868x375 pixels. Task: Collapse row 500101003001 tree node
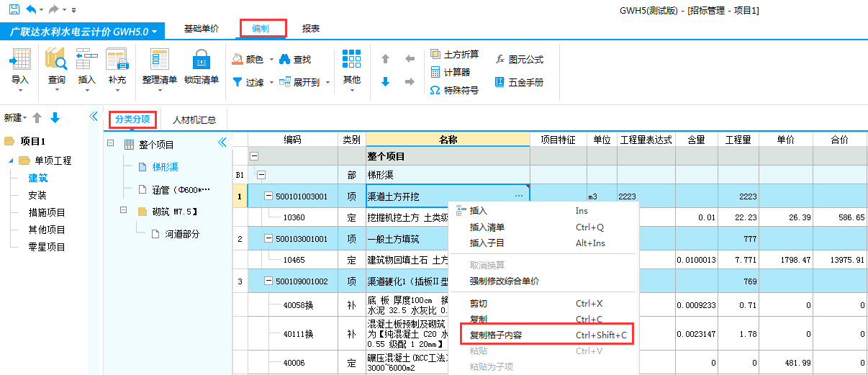[268, 196]
